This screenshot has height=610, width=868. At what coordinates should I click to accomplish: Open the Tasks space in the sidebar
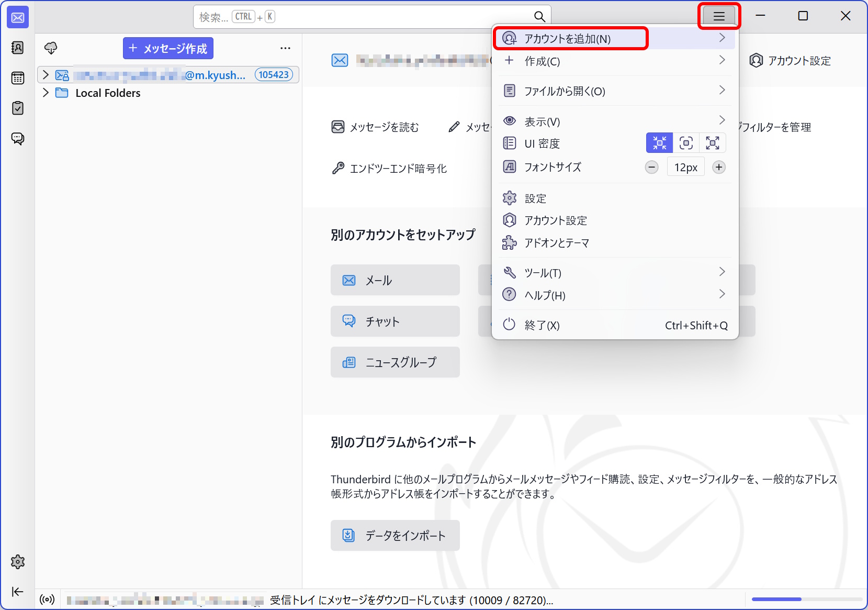click(x=18, y=108)
